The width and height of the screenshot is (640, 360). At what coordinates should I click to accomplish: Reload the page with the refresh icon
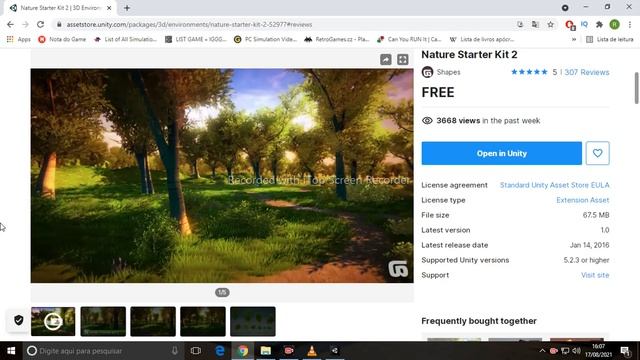[x=40, y=24]
